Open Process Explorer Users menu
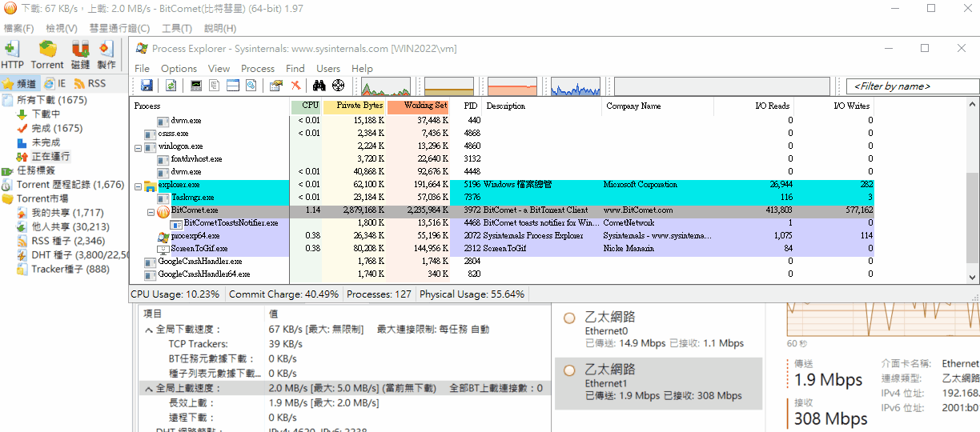The image size is (980, 432). (x=328, y=68)
